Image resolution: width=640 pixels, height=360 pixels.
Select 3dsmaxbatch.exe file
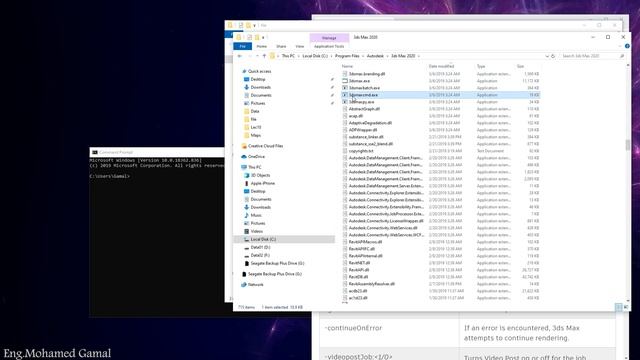364,88
